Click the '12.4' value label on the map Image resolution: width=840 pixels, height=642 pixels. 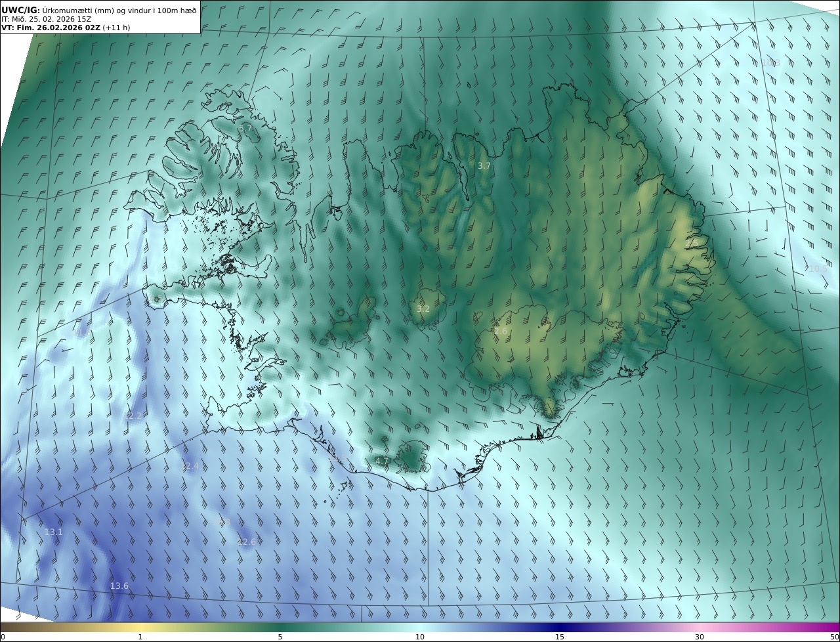[190, 466]
